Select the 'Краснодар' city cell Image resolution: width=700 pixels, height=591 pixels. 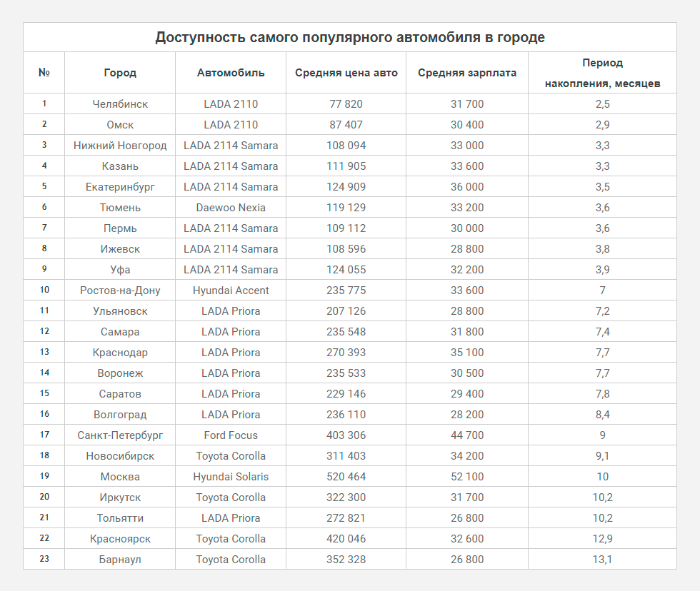pyautogui.click(x=120, y=353)
